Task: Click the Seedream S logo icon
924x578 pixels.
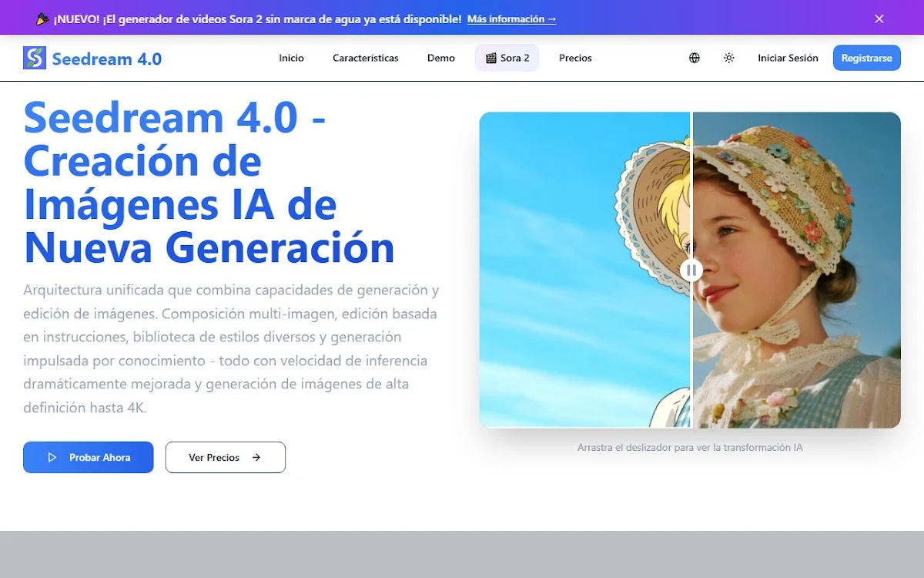Action: 35,58
